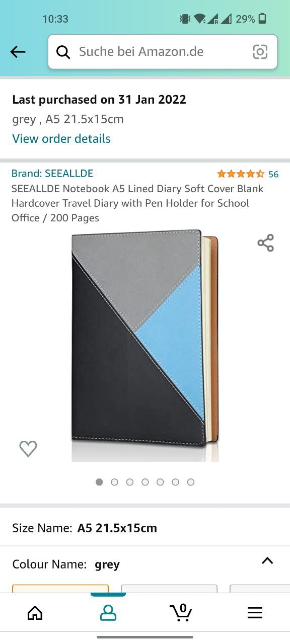Viewport: 290px width, 644px height.
Task: Jump to fourth product image dot
Action: 145,482
